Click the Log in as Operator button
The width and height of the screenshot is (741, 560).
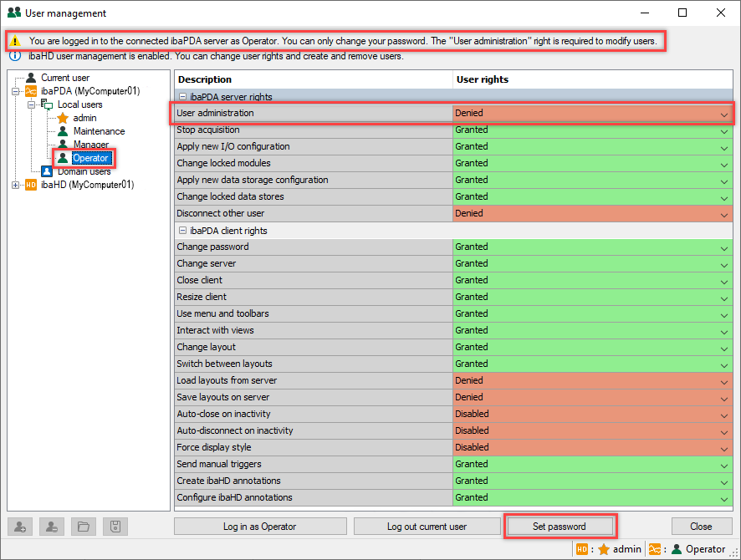click(259, 527)
